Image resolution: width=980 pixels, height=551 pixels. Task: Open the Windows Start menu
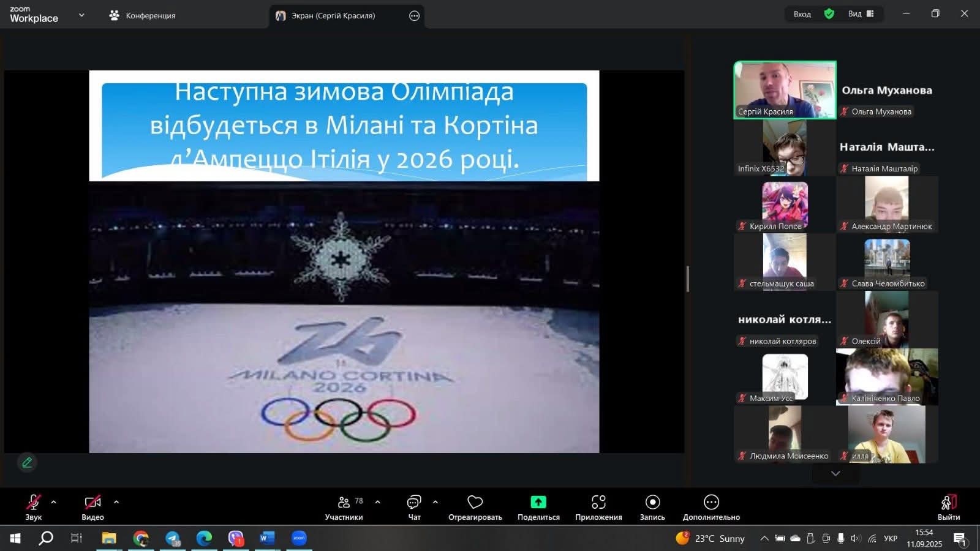pyautogui.click(x=15, y=538)
